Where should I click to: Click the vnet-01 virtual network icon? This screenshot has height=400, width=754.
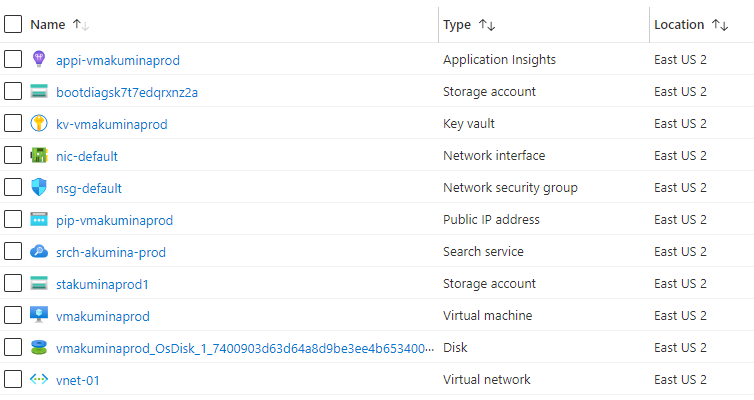point(39,380)
